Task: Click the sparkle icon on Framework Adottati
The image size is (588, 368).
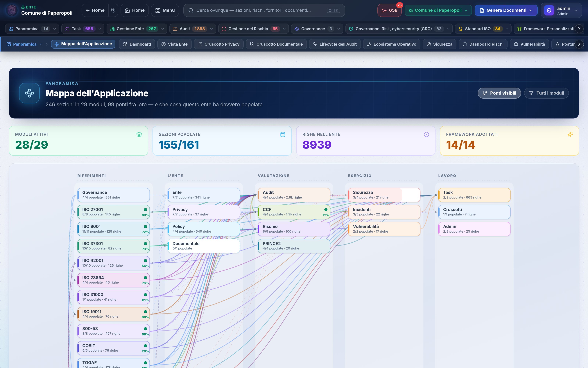Action: pos(570,134)
